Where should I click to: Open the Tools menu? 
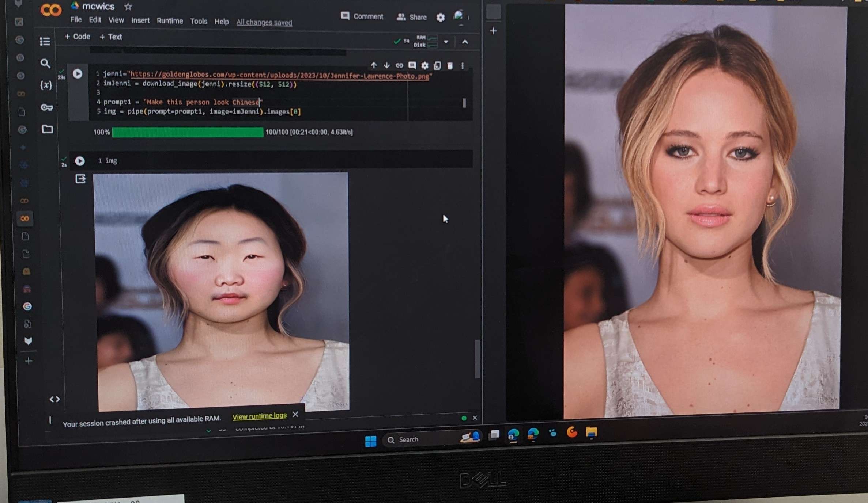pos(199,21)
